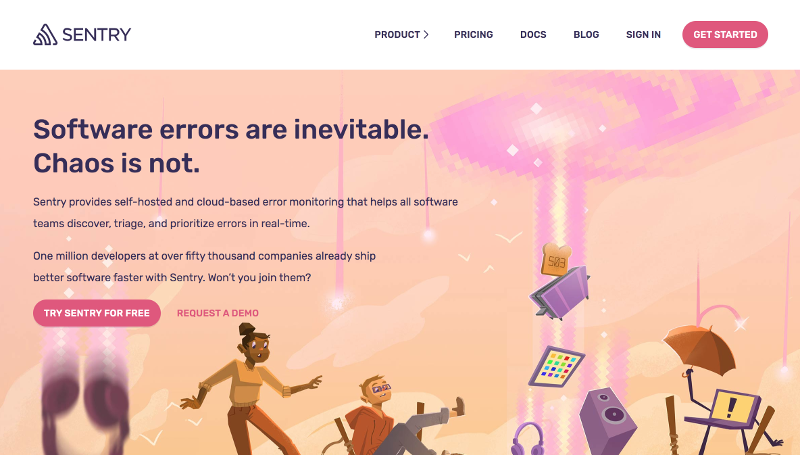Go to the Pricing page
Screen dimensions: 800x455
(473, 35)
